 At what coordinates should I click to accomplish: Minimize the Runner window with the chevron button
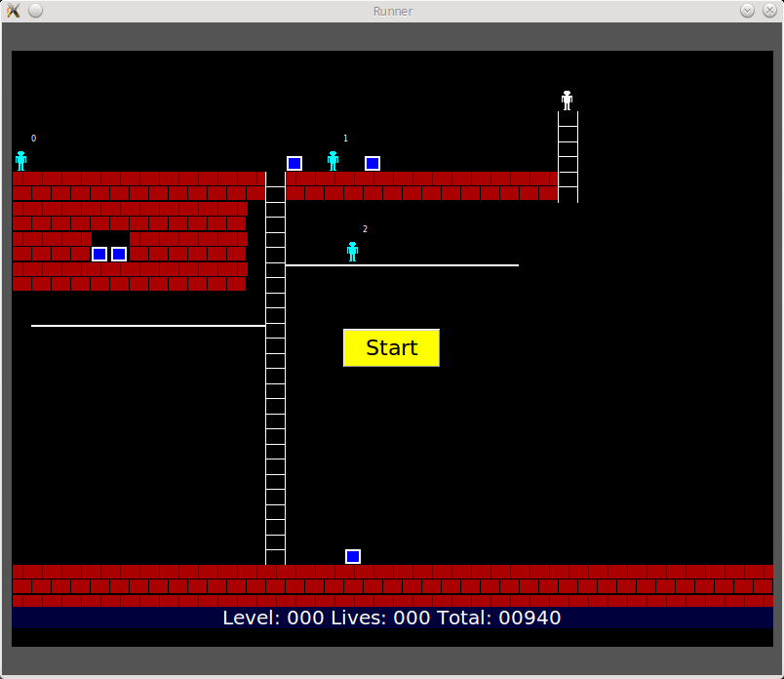[x=747, y=11]
